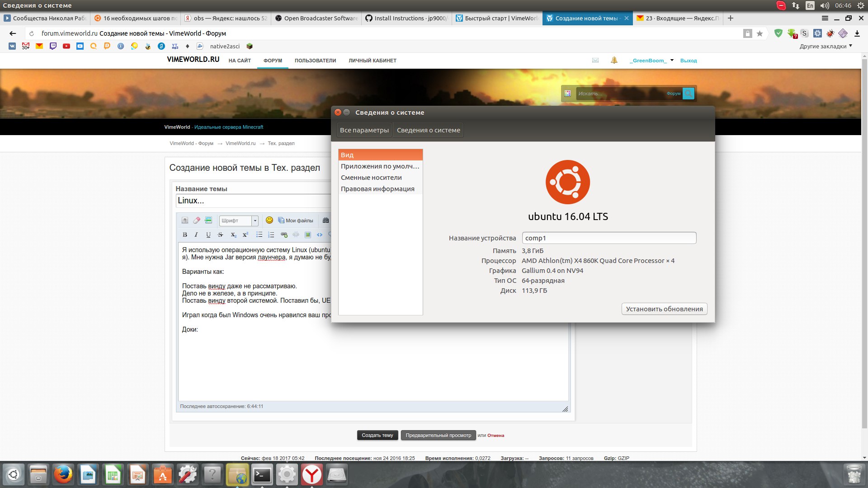Focus the Искать search field

[x=619, y=94]
